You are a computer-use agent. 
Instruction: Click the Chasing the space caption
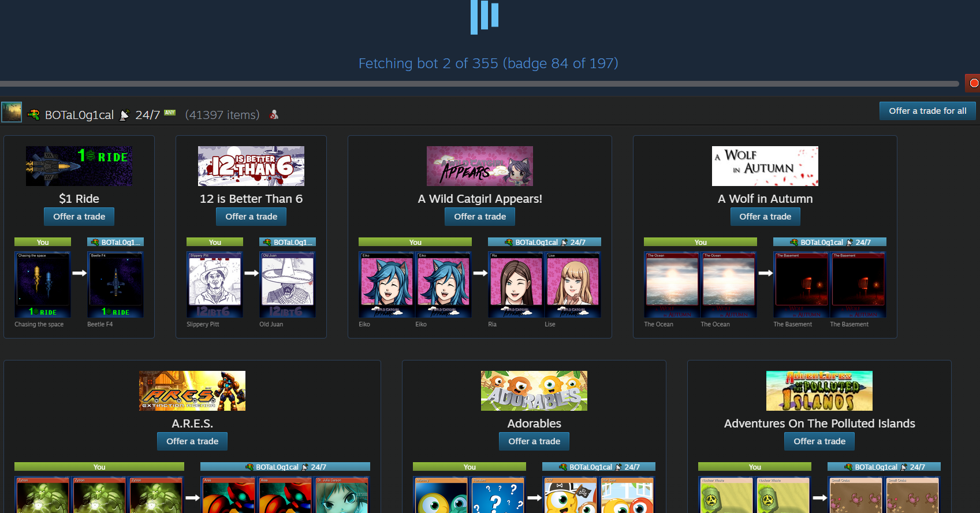(x=39, y=324)
